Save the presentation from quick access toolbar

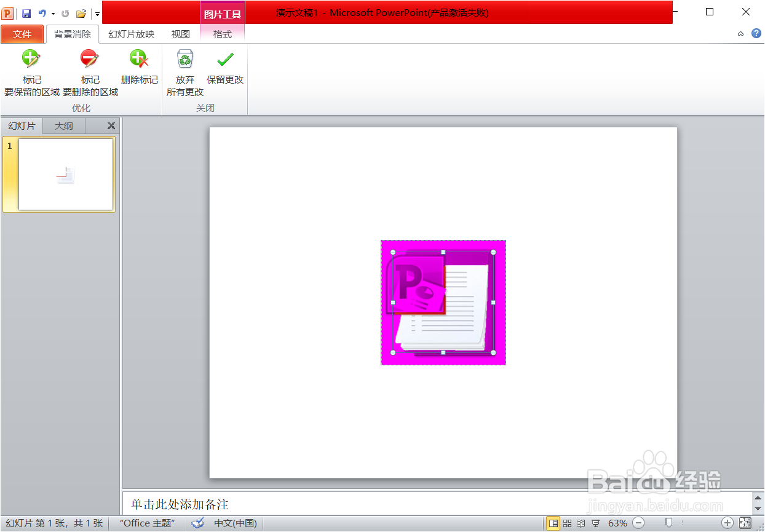click(26, 13)
